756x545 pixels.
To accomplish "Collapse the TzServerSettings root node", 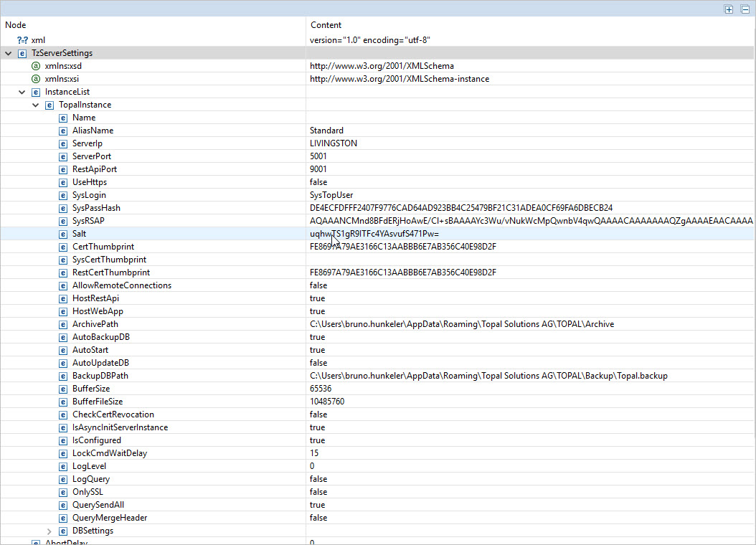I will 9,53.
